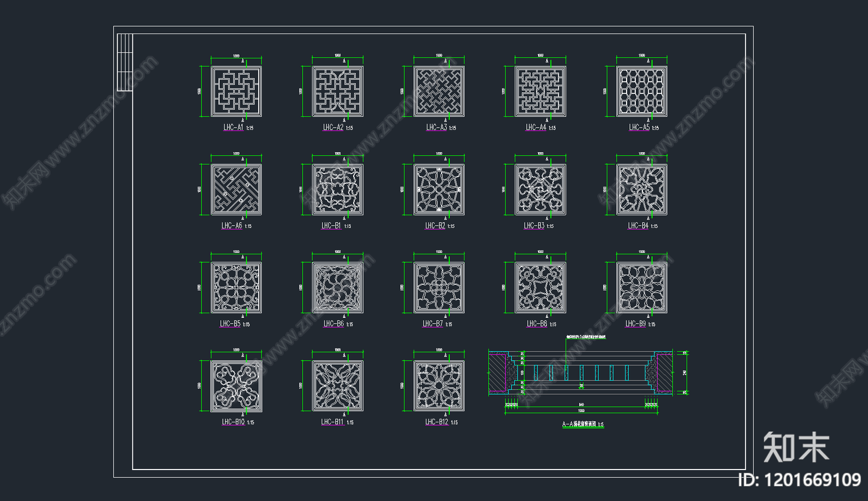
Task: Click the LHC-B7 flower pattern panel
Action: 439,287
